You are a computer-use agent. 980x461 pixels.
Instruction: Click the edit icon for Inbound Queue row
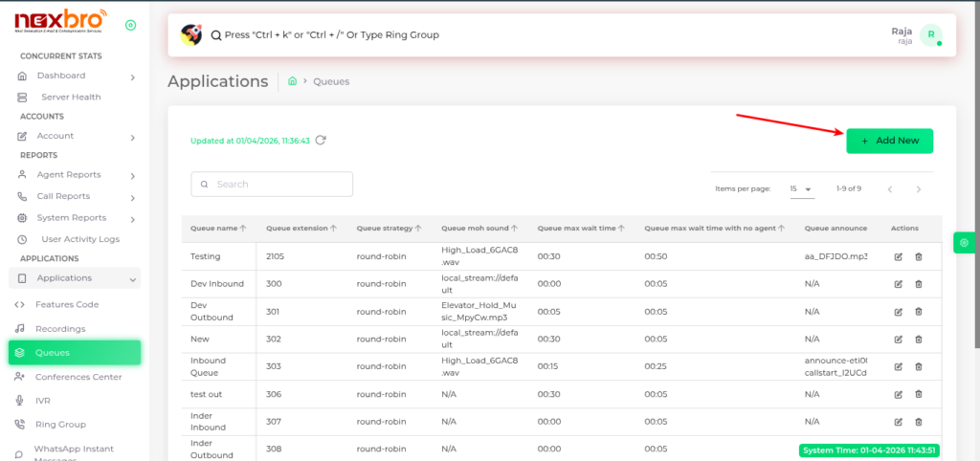[x=898, y=366]
